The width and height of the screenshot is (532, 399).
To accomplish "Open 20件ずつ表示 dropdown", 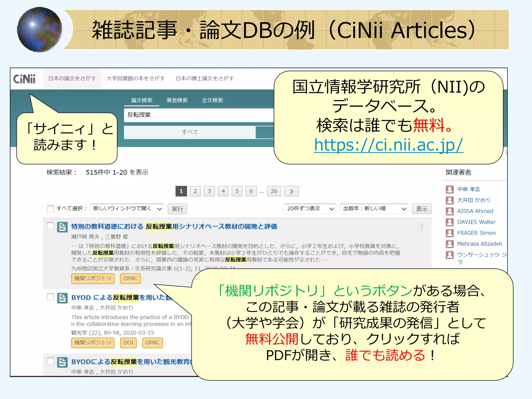I will click(310, 209).
